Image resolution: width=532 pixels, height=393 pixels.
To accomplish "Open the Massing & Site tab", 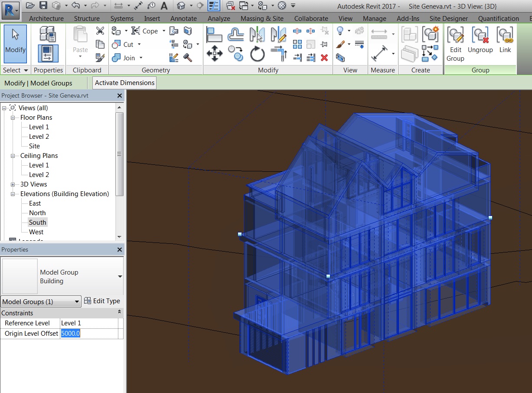I will click(262, 19).
